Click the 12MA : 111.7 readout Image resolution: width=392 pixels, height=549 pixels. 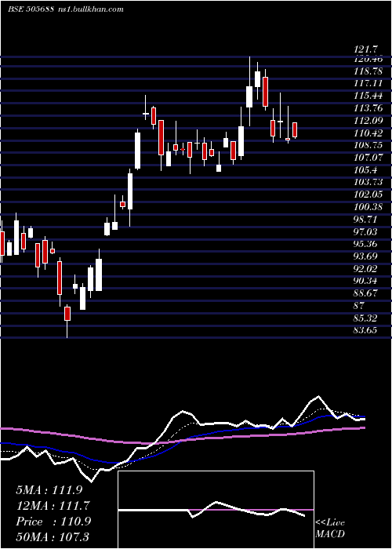pyautogui.click(x=53, y=506)
